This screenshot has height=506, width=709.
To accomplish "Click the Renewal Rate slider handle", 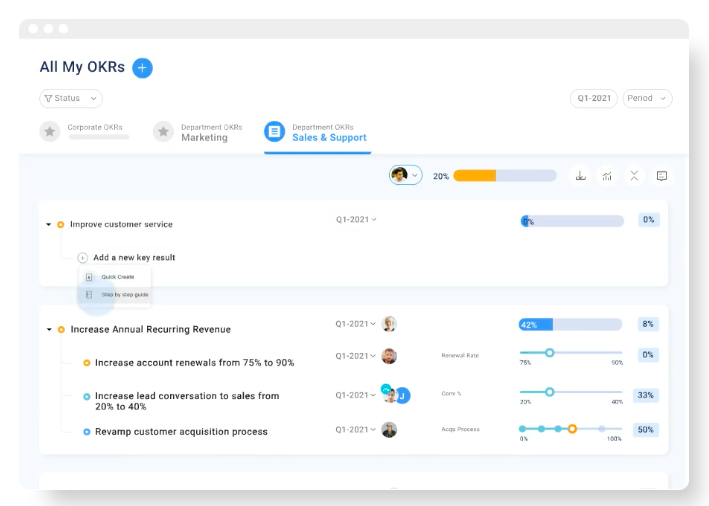I will [549, 353].
